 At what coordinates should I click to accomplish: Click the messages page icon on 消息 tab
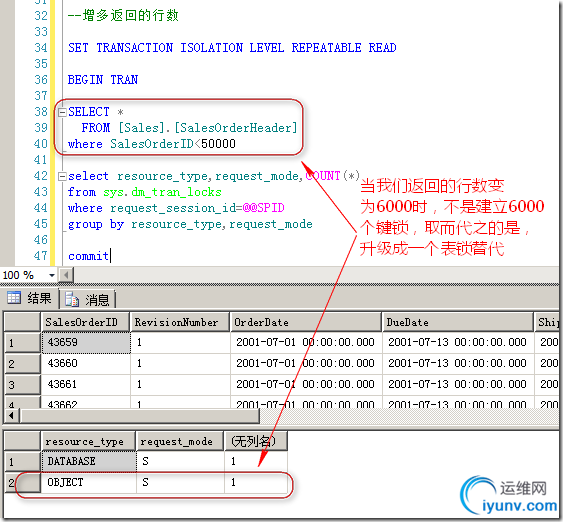72,299
